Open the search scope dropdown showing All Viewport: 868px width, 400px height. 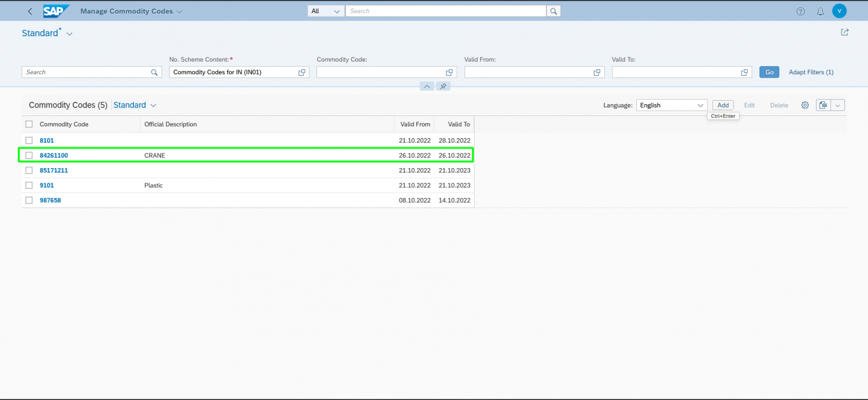pos(325,11)
